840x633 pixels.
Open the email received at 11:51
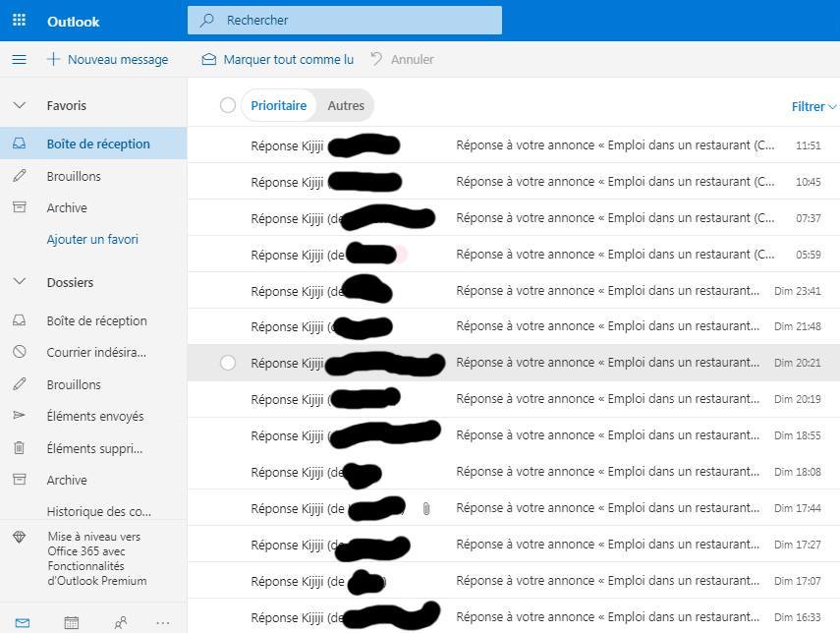513,145
